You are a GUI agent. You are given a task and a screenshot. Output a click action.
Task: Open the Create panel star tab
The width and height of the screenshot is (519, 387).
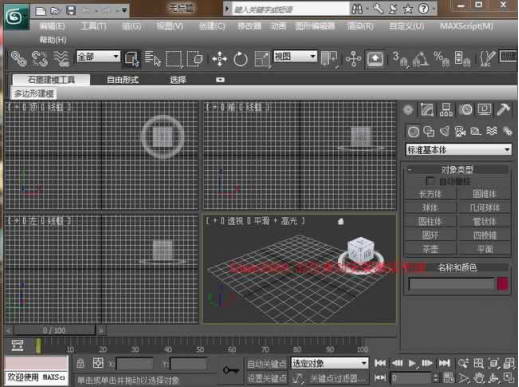click(x=408, y=110)
